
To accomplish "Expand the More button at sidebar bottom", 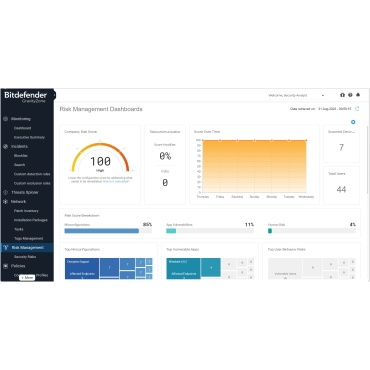I will pos(27,277).
